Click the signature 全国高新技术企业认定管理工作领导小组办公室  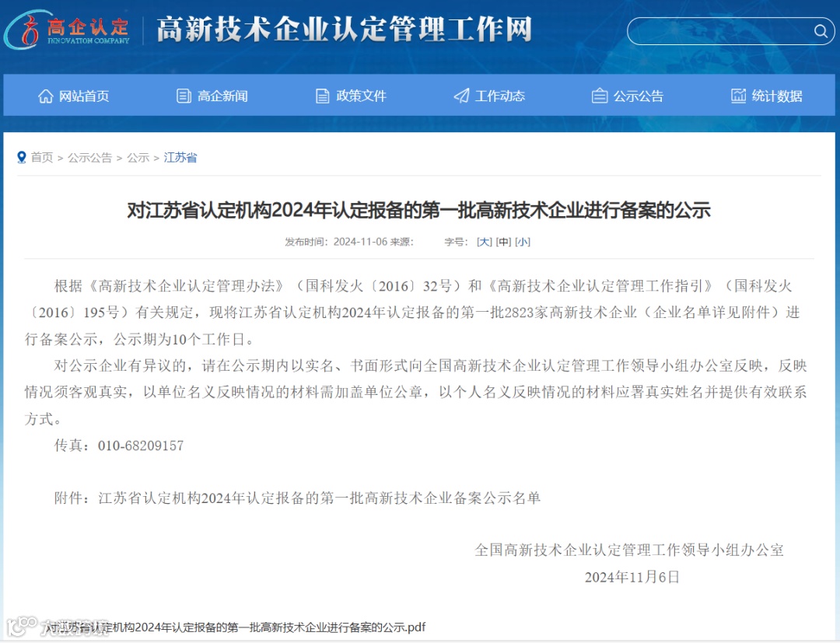[629, 550]
